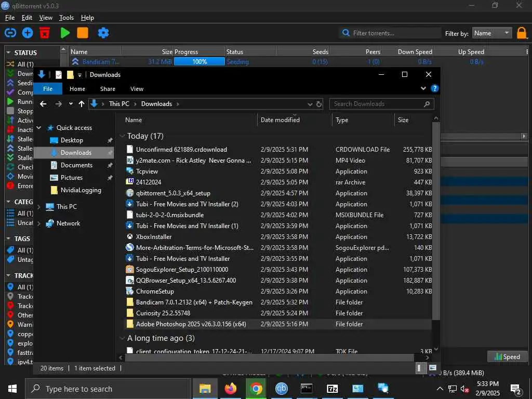Sort by Size column header
This screenshot has height=399, width=532.
[x=403, y=120]
